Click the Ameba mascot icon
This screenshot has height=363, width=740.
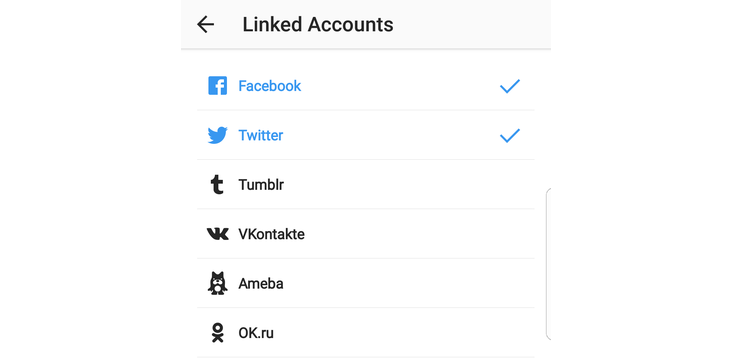coord(218,283)
